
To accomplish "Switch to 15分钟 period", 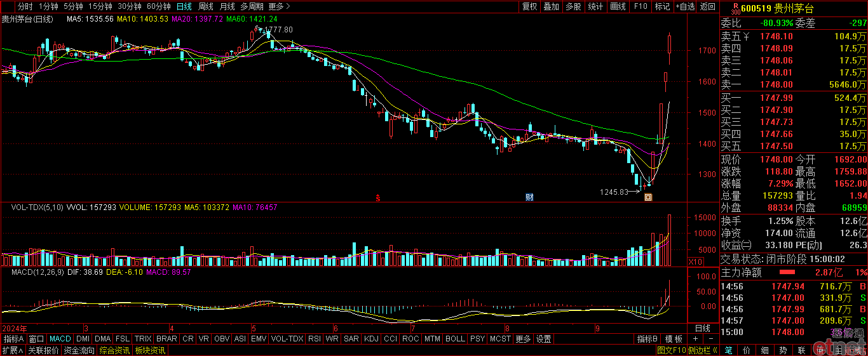I will (x=100, y=6).
